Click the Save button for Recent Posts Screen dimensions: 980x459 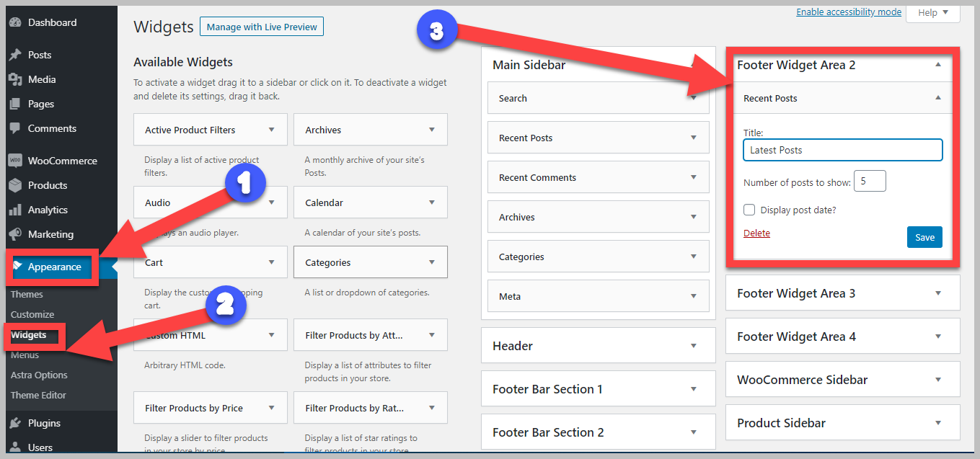click(924, 237)
